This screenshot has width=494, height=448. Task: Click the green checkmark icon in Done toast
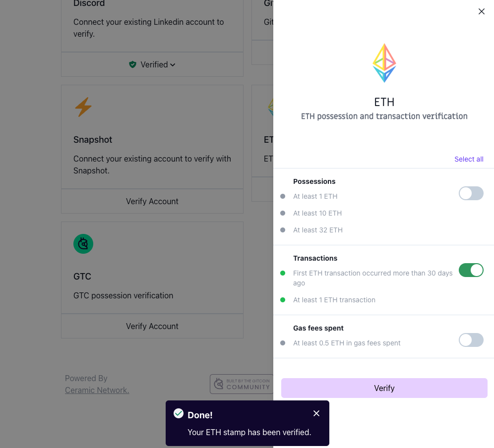[x=179, y=413]
